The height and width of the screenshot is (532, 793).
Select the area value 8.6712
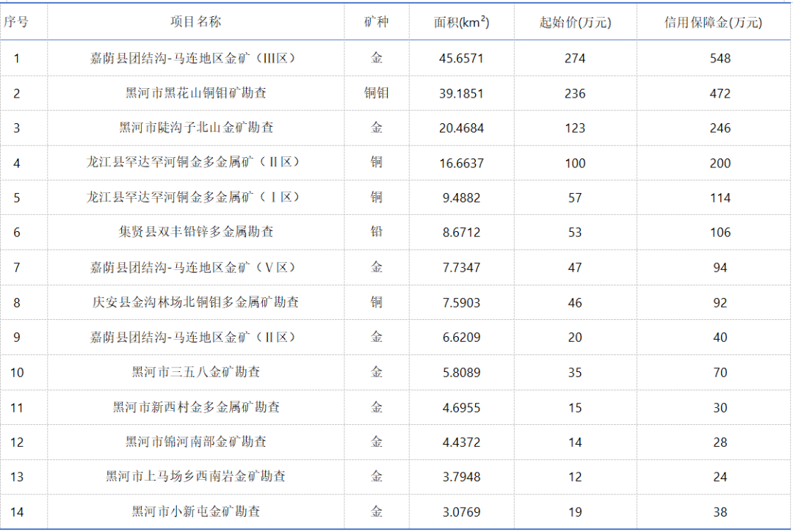click(461, 233)
